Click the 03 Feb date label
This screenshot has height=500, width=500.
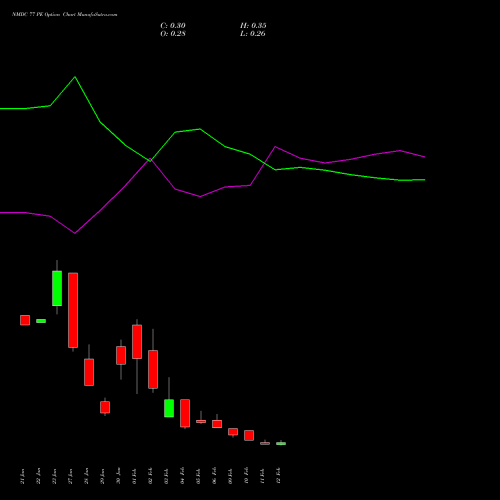[167, 476]
